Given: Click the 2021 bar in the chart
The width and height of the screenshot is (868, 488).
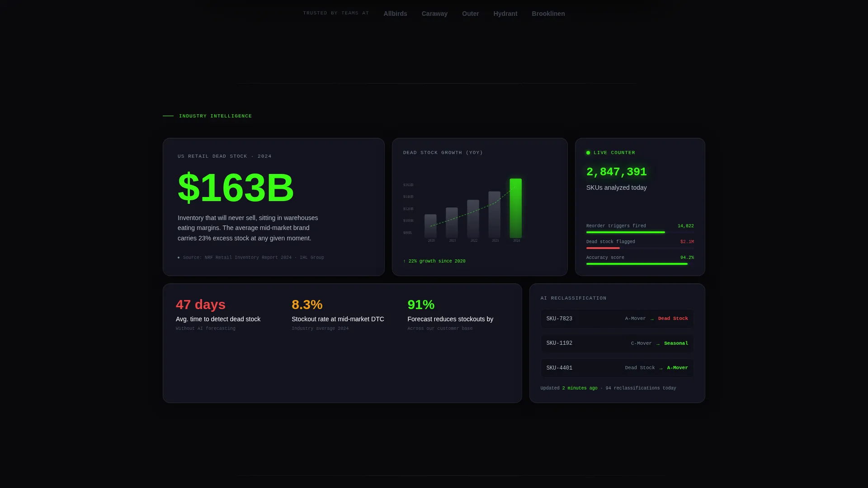Looking at the screenshot, I should click(x=452, y=223).
